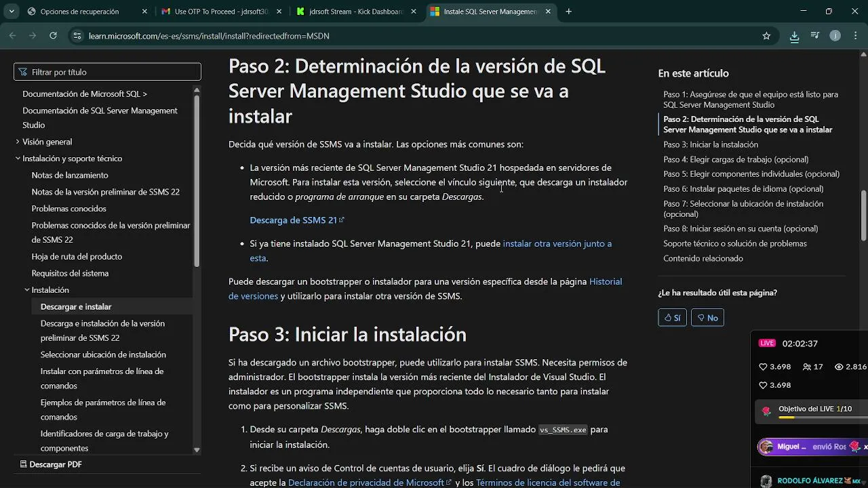Jump to Contenido relacionado section

703,258
